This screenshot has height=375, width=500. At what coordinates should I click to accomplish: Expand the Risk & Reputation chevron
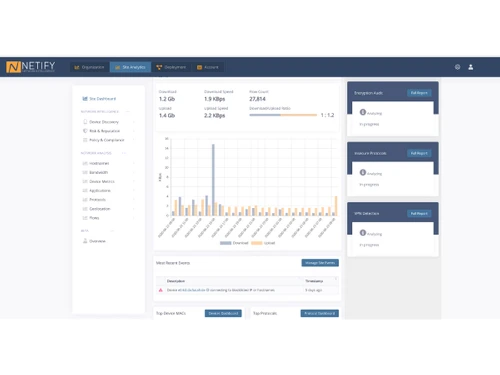(x=134, y=131)
